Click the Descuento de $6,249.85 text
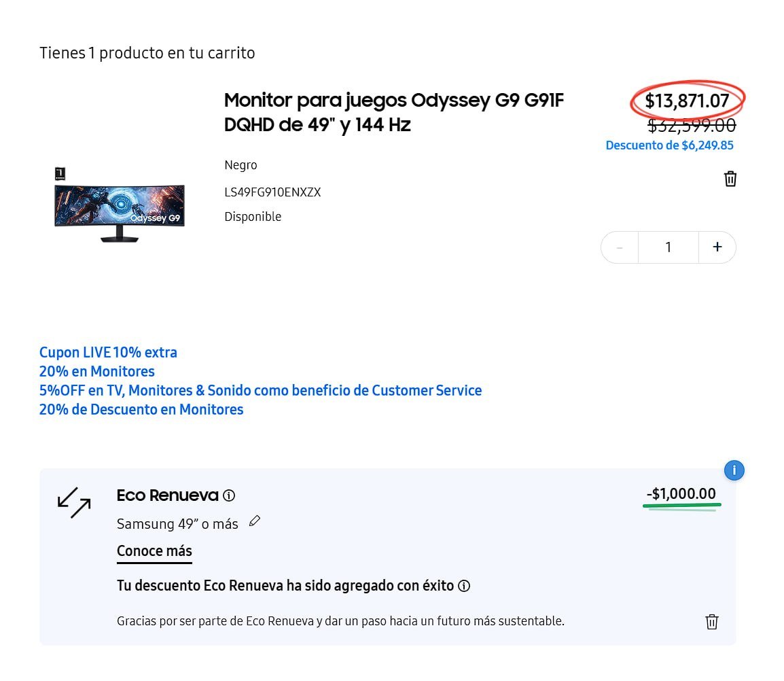Screen dimensions: 784x681 [669, 145]
